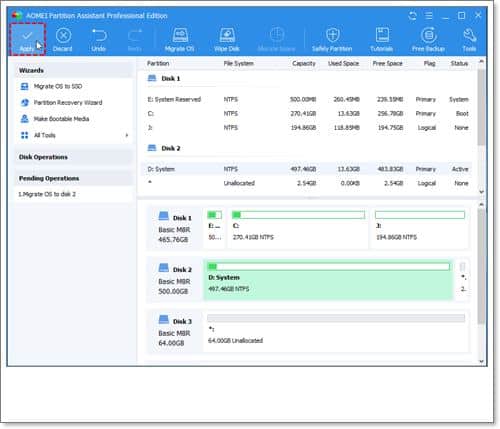Screen dimensions: 500x429
Task: Select the C: partition row
Action: pyautogui.click(x=308, y=114)
